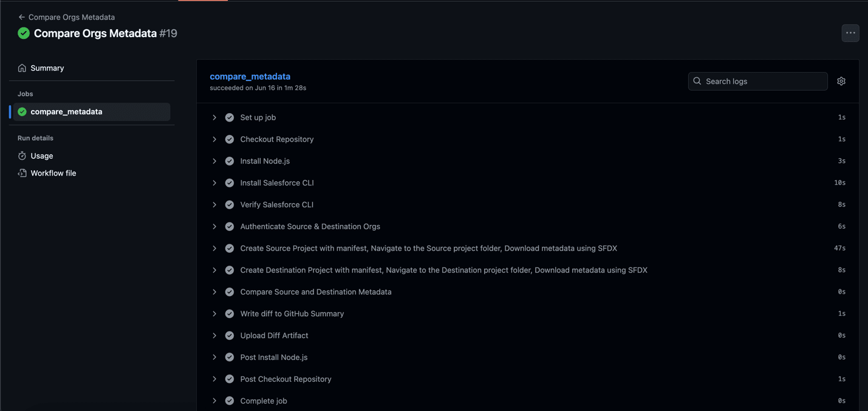Select the compare_metadata job in sidebar

[67, 112]
